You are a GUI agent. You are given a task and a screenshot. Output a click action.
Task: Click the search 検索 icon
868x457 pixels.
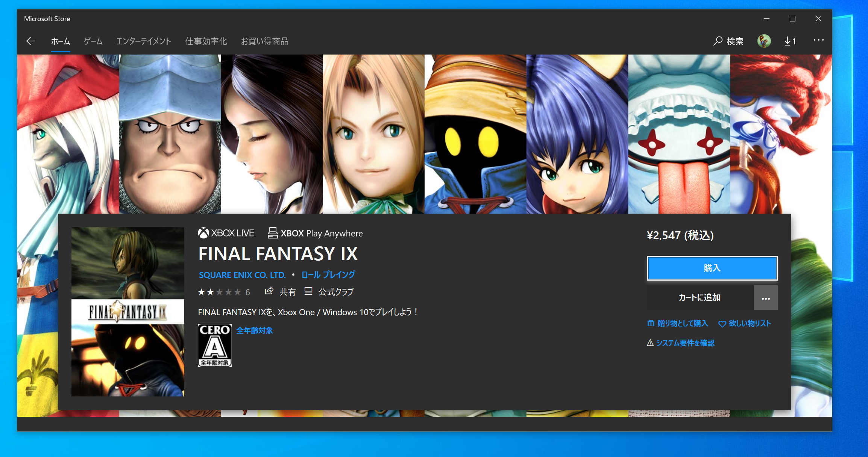pyautogui.click(x=729, y=40)
